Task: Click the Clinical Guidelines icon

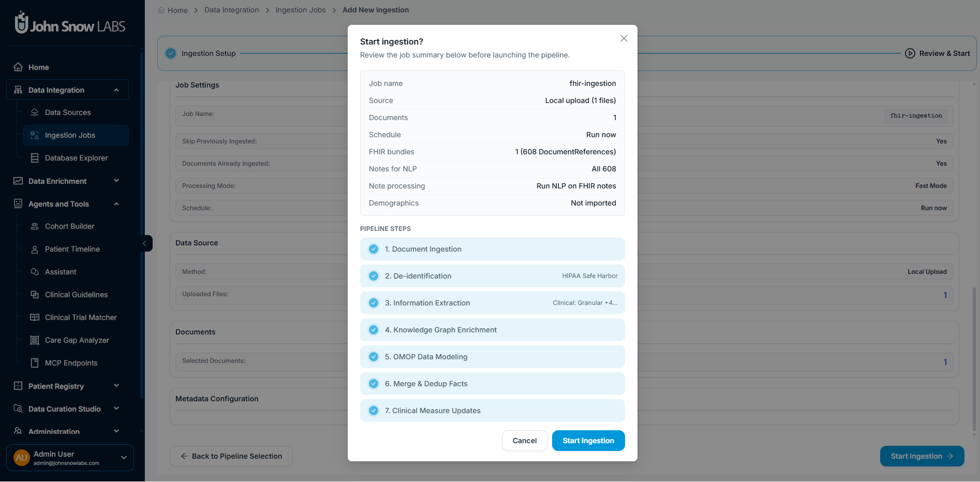Action: (35, 295)
